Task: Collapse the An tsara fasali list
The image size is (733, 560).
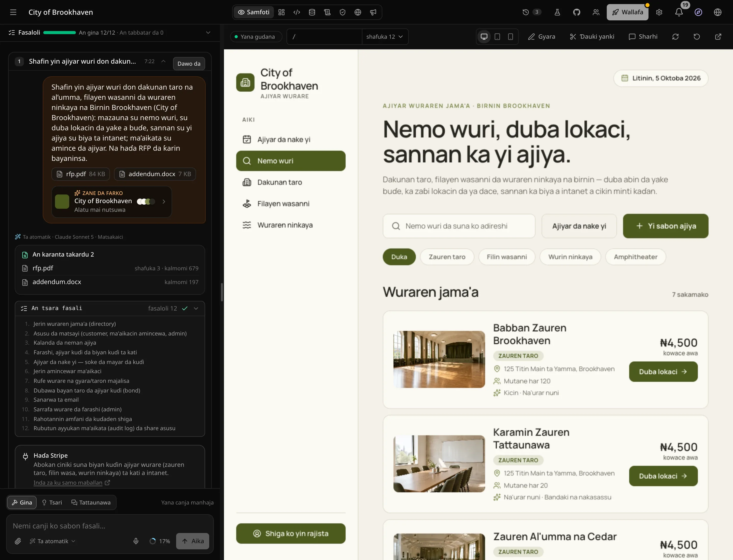Action: (x=196, y=308)
